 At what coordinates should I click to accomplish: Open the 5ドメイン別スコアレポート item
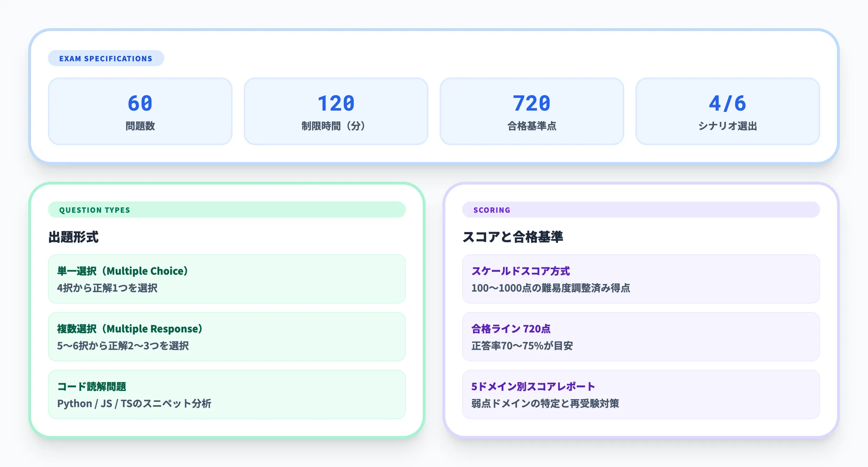(x=641, y=394)
